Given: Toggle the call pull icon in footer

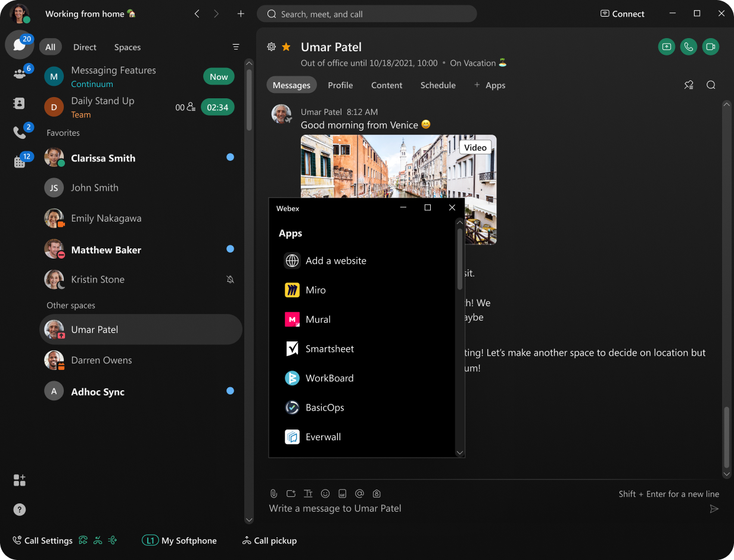Looking at the screenshot, I should tap(113, 540).
